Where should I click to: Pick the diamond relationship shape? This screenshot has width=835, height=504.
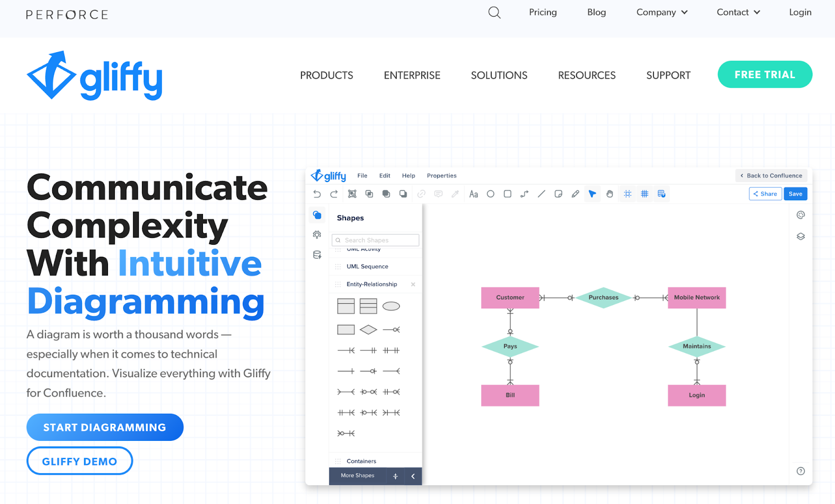(x=368, y=330)
